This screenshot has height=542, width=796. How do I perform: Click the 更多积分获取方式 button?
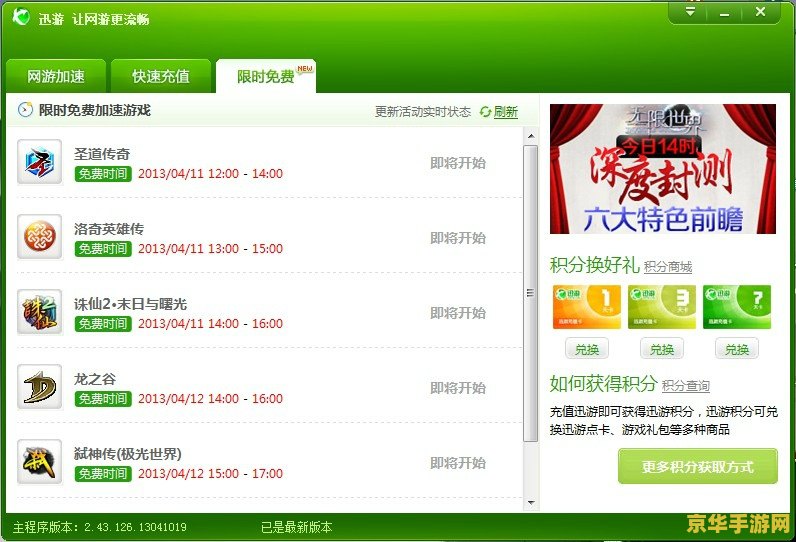[x=698, y=466]
